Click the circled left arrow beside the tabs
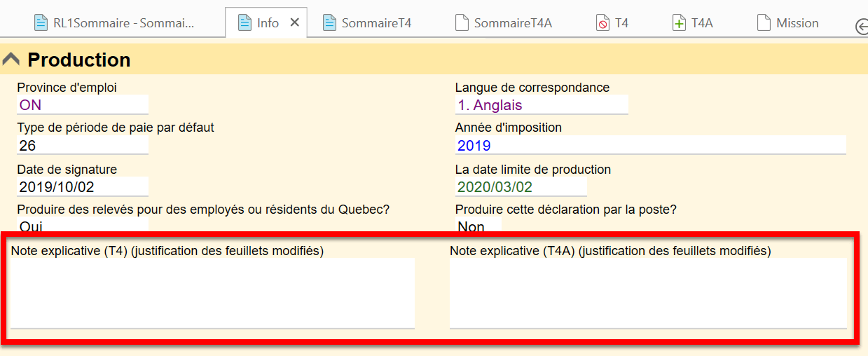Viewport: 868px width, 356px height. [x=861, y=26]
